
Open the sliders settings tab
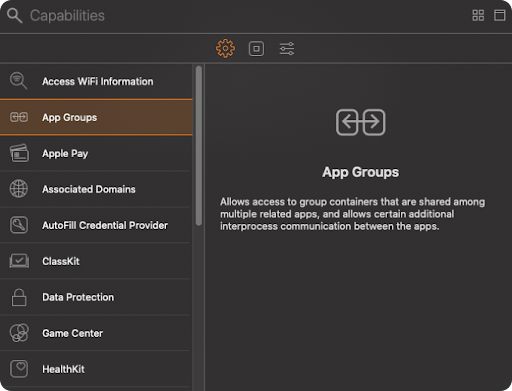pyautogui.click(x=287, y=49)
